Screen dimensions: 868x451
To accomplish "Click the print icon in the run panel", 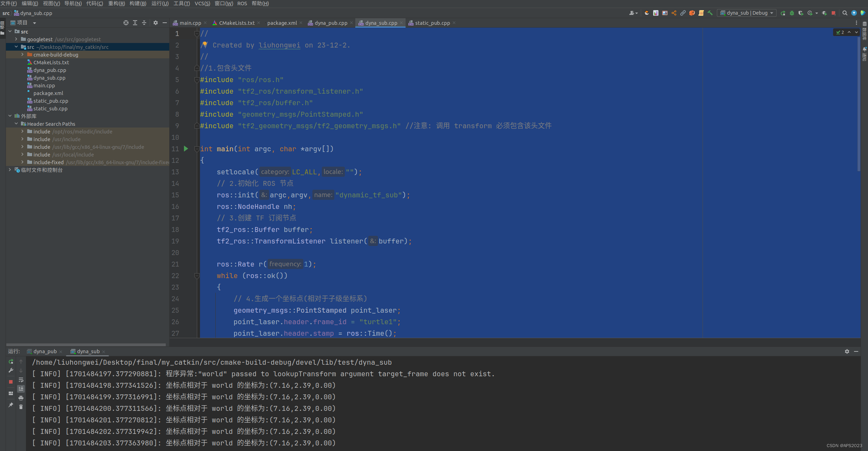I will [x=21, y=398].
